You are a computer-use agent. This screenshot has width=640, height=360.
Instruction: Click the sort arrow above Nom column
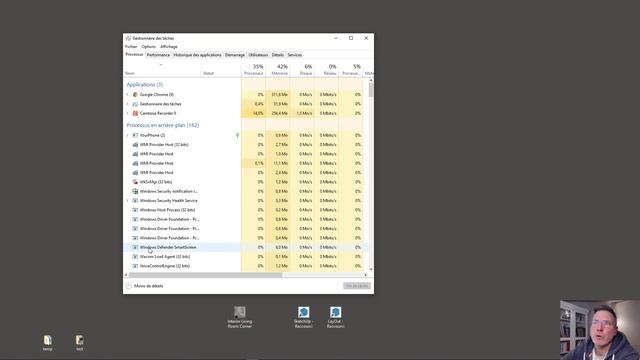coord(161,65)
